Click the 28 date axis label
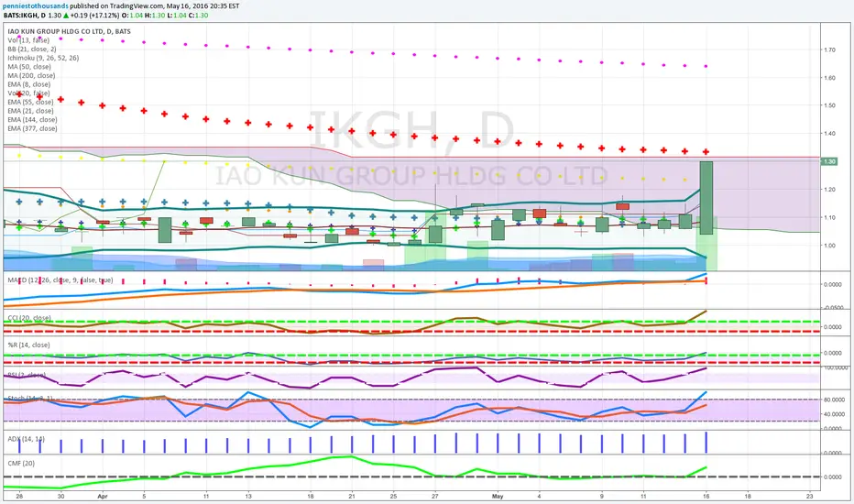Screen dimensions: 854x504 19,497
